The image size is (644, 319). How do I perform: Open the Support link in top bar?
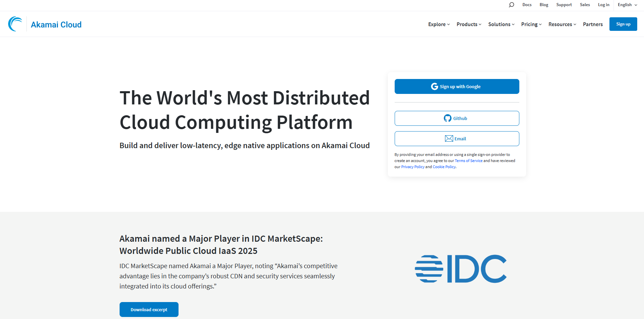[x=564, y=5]
